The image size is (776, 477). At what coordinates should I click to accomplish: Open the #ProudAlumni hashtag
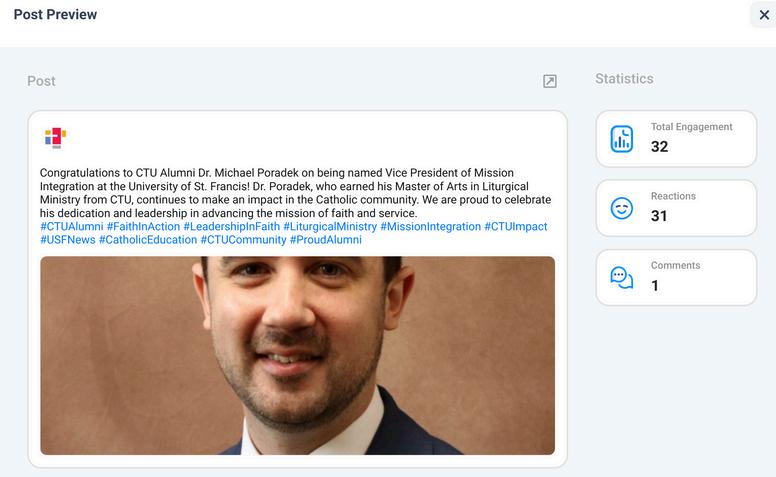coord(326,240)
